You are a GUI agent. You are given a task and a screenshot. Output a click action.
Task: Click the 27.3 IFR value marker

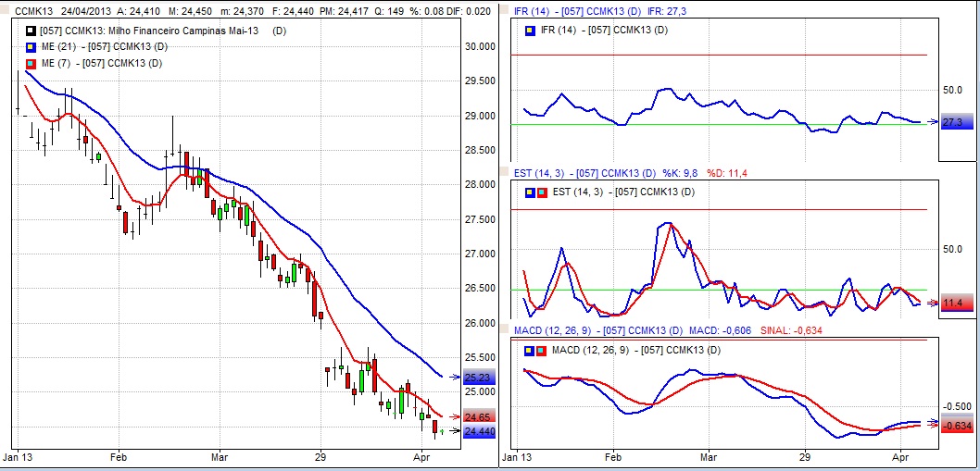[954, 122]
